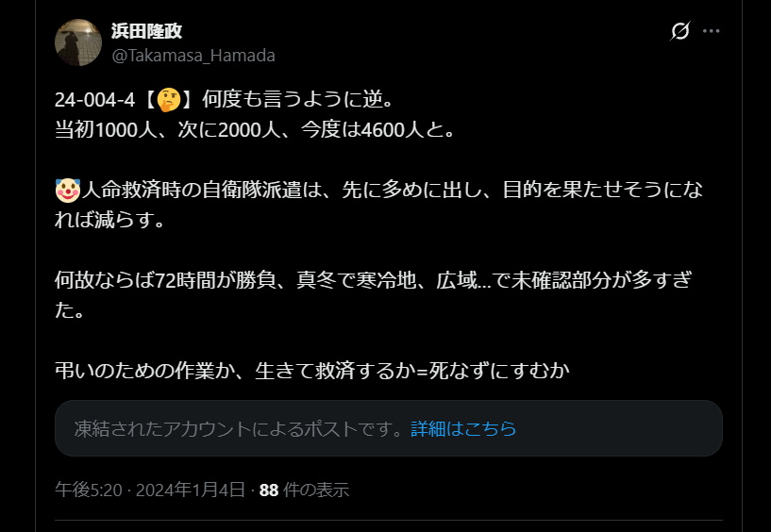Select the 2024年1月4日 date text
The height and width of the screenshot is (532, 771).
[191, 490]
